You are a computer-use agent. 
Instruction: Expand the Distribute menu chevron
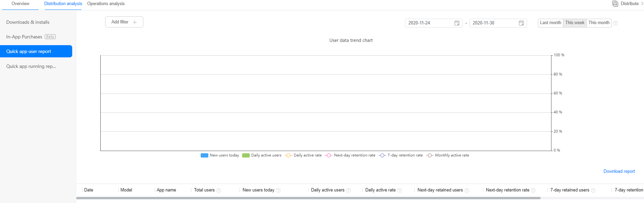coord(642,4)
